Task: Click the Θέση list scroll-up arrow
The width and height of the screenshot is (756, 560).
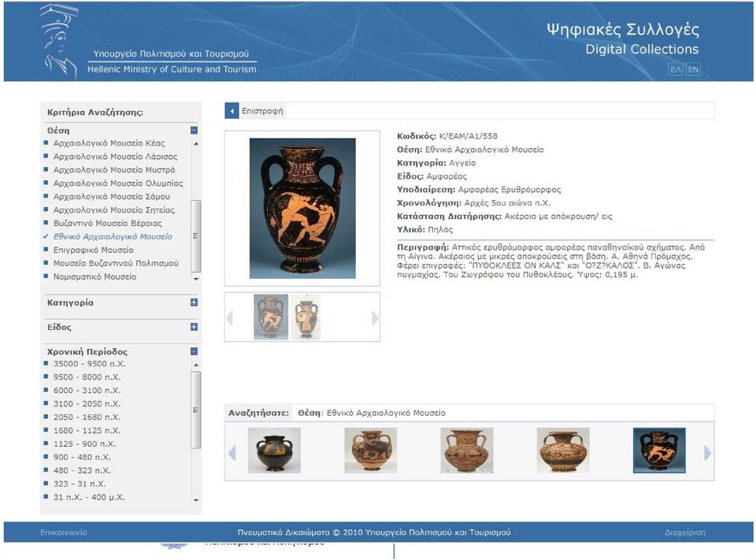Action: pyautogui.click(x=196, y=143)
